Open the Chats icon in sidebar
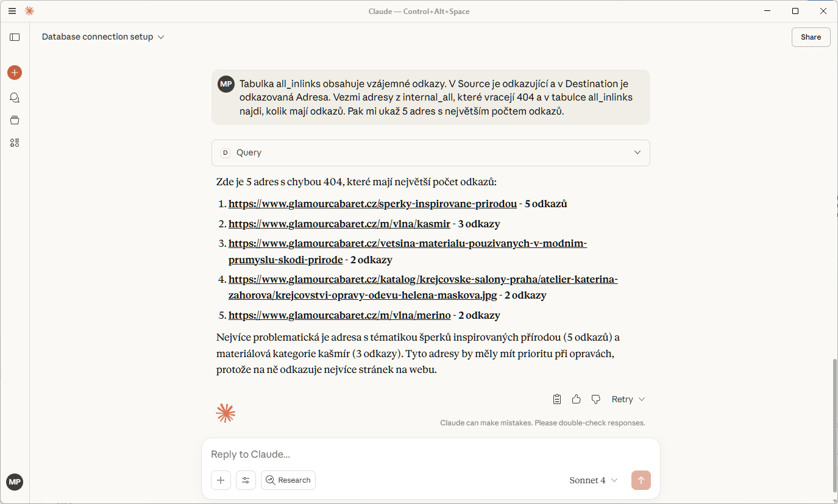838x504 pixels. (15, 98)
